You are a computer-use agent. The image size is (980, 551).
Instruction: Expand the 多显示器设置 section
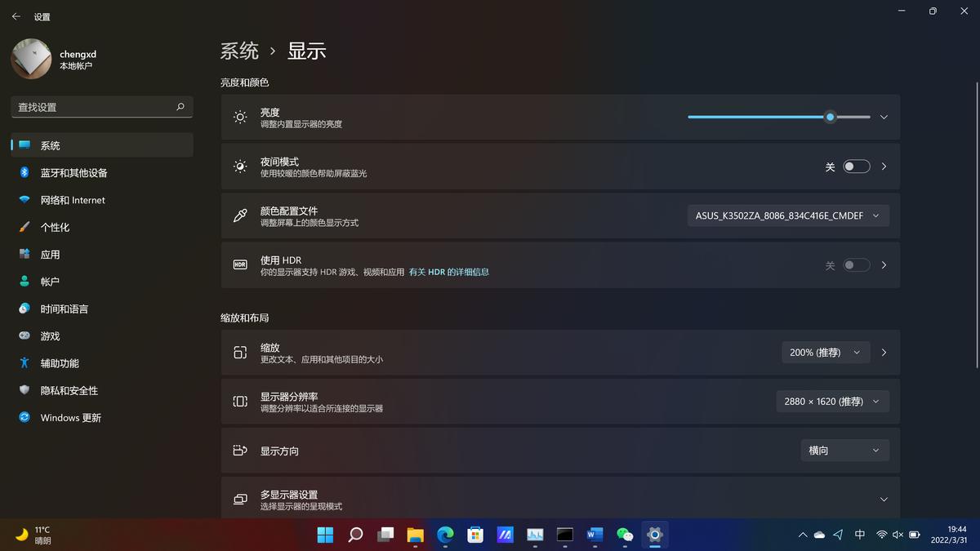point(883,499)
